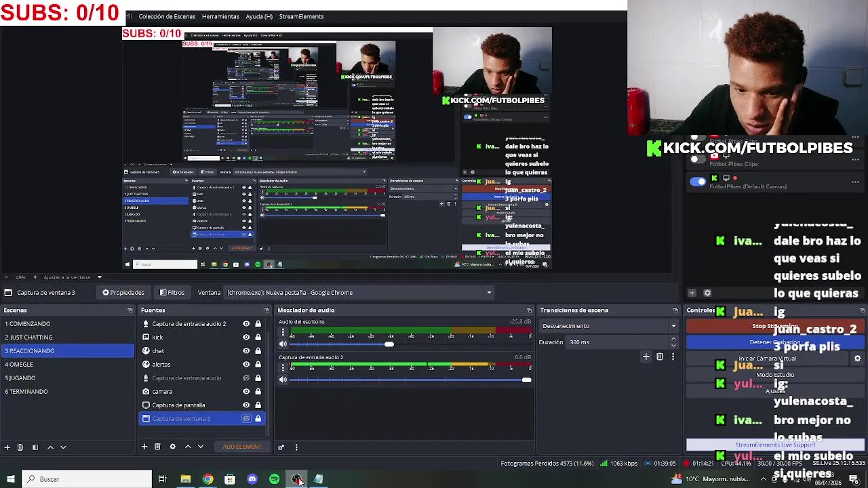Move the selected scene up

pyautogui.click(x=50, y=447)
